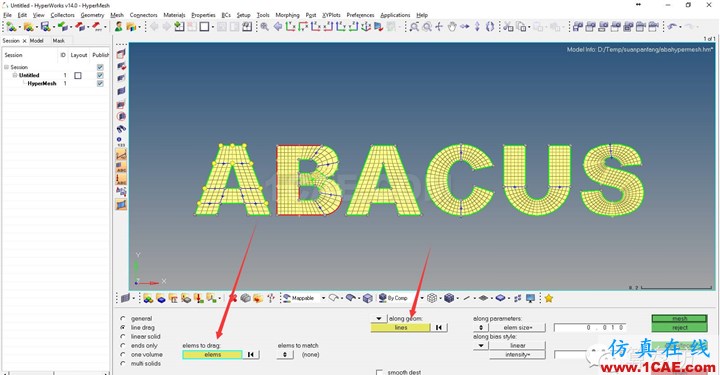Click the cut scissors icon
The width and height of the screenshot is (720, 375).
click(x=508, y=27)
